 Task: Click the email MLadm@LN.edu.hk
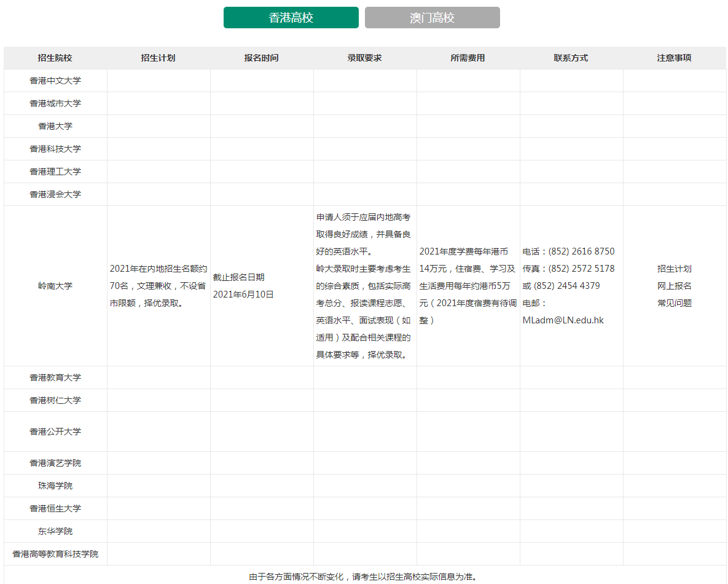[x=563, y=320]
